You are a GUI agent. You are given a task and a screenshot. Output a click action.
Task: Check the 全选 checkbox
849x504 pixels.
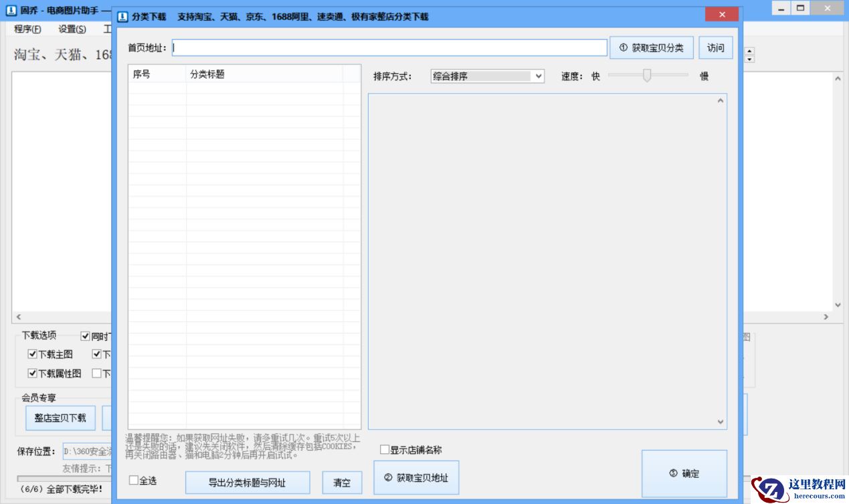[x=134, y=480]
